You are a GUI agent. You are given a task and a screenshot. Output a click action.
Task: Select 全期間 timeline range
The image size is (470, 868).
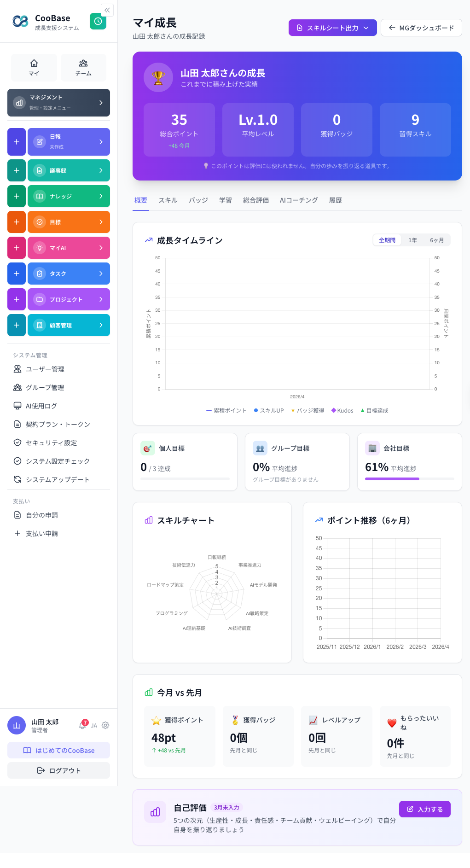pos(387,240)
